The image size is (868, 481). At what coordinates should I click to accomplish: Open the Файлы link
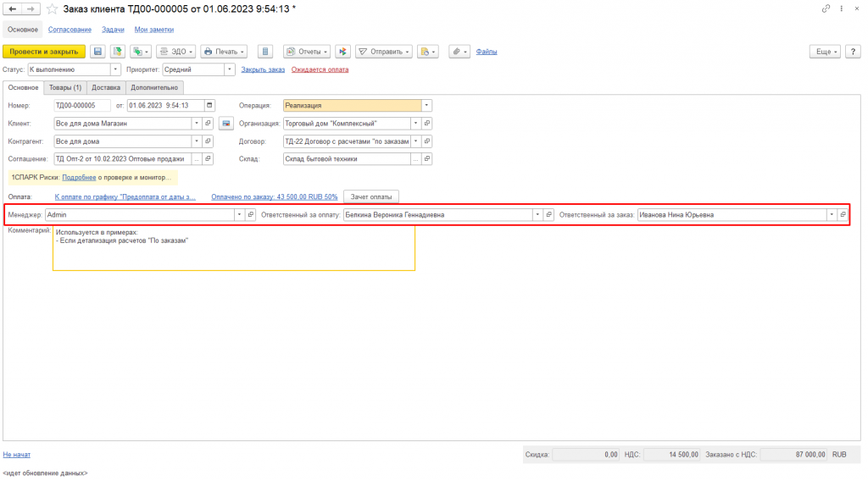click(x=487, y=52)
